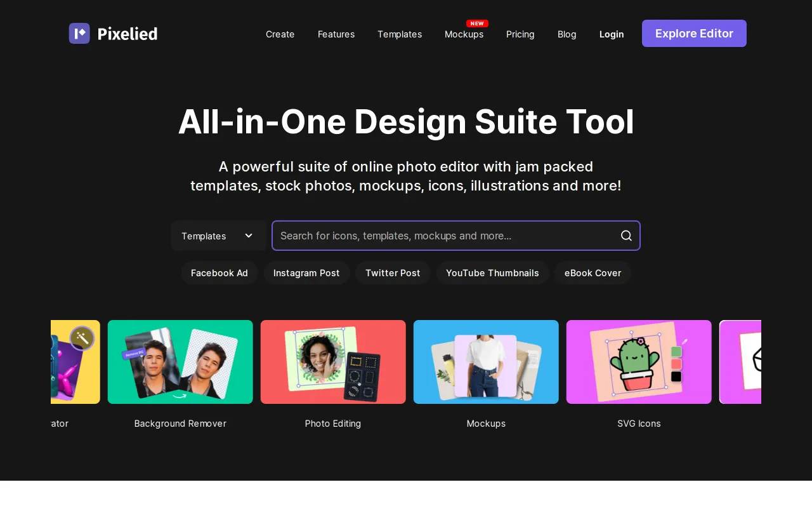This screenshot has height=508, width=812.
Task: Open the Pricing page
Action: coord(520,34)
